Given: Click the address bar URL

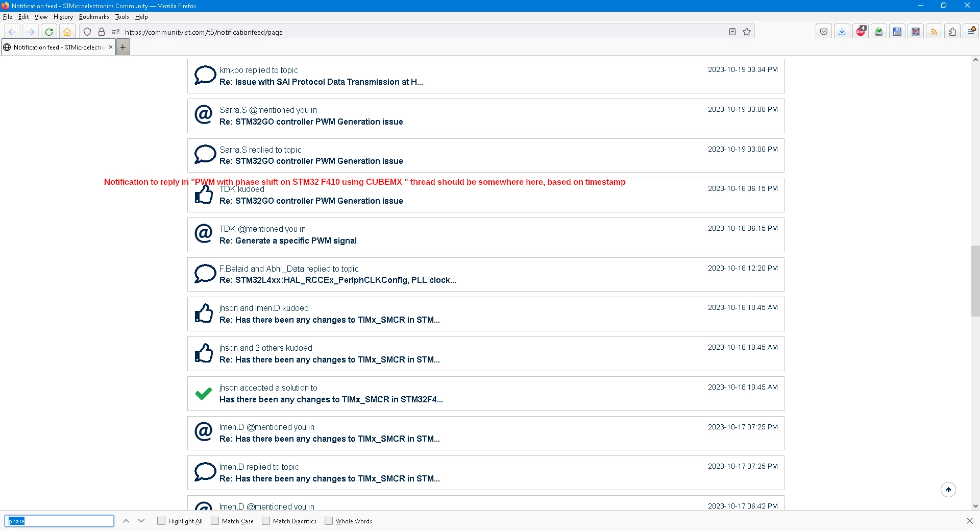Looking at the screenshot, I should pos(204,32).
